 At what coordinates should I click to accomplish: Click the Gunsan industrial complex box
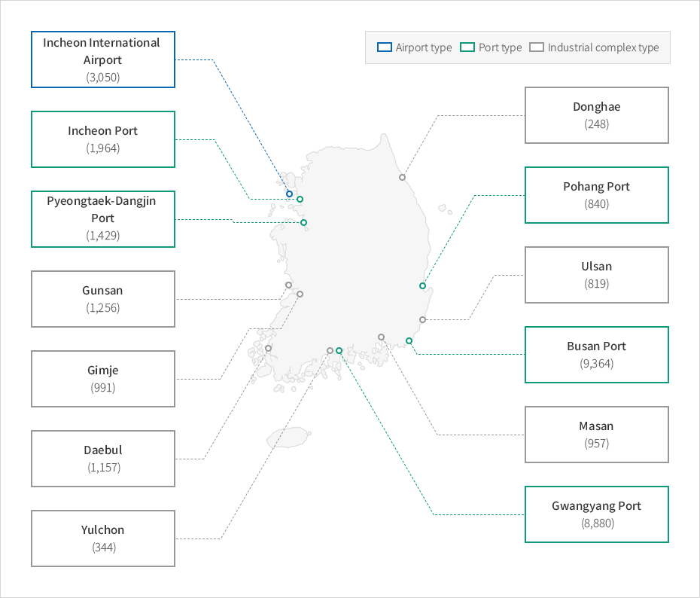click(x=103, y=299)
